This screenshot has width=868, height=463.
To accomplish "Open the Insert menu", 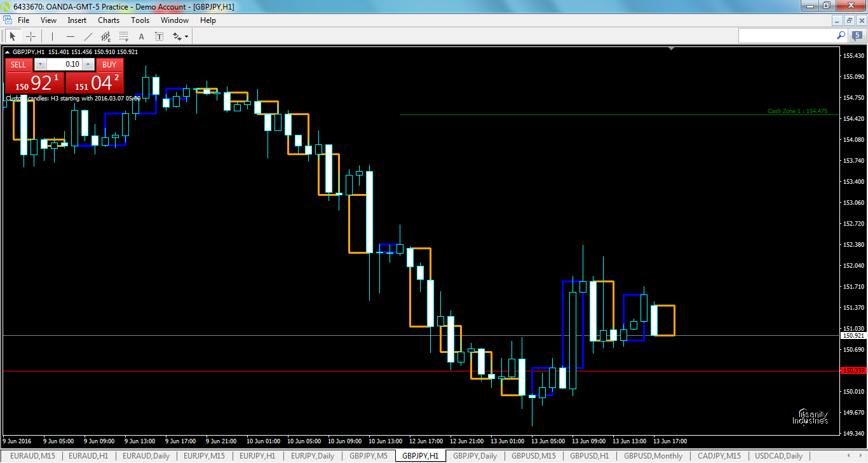I will pos(76,20).
